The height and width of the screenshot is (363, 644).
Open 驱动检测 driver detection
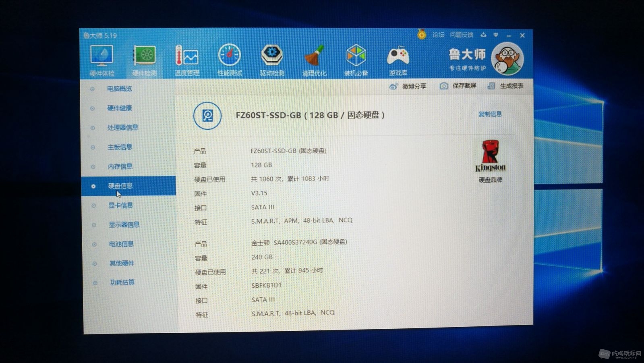[x=272, y=60]
